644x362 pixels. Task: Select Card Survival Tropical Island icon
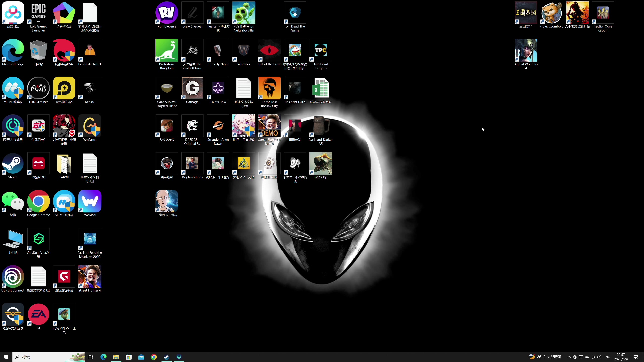167,93
